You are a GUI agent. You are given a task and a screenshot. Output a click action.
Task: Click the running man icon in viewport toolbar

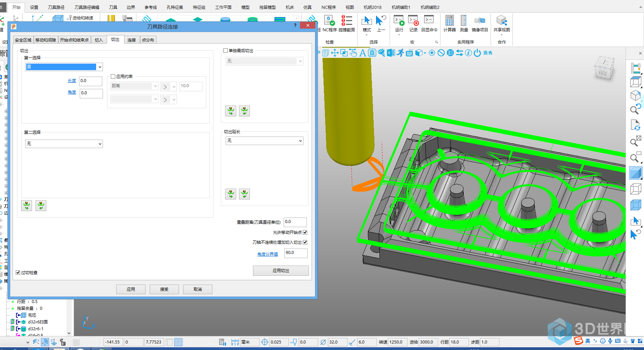400,53
